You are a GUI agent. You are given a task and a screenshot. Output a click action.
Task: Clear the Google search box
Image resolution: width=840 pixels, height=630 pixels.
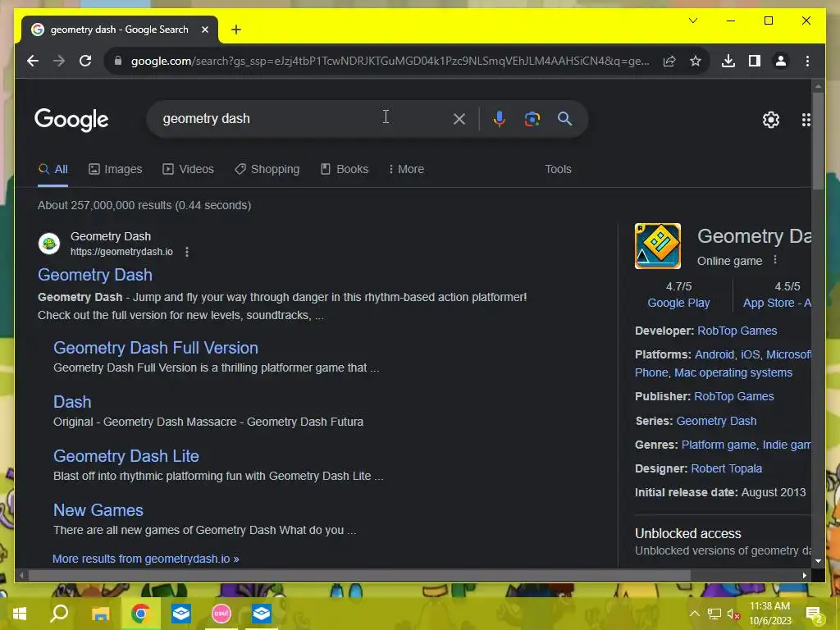pos(459,119)
